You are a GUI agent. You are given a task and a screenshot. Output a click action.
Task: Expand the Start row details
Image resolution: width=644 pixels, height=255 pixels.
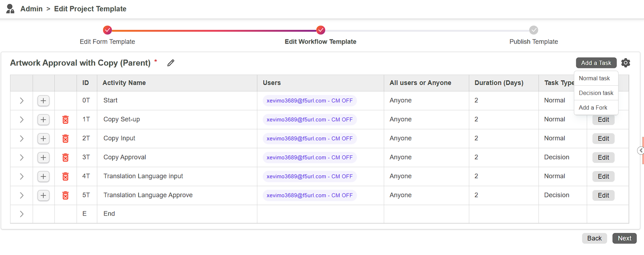22,101
